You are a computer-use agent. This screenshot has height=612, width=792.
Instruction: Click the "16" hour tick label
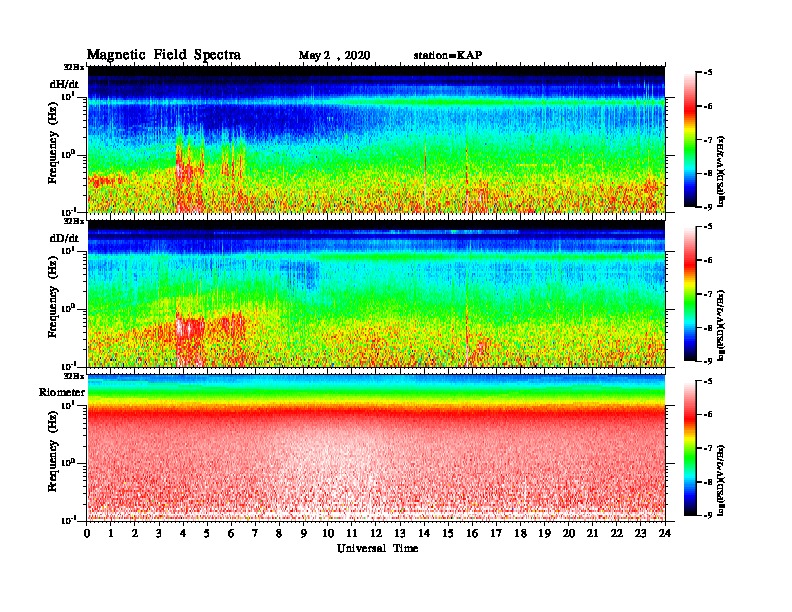tap(472, 534)
